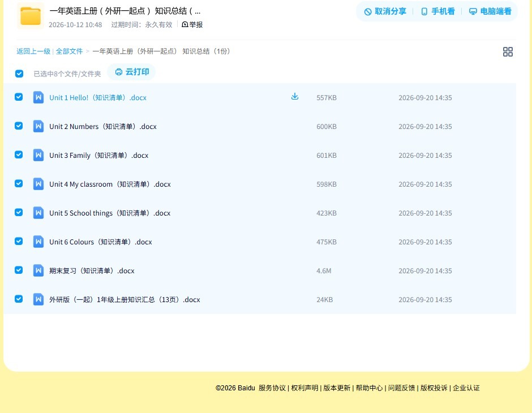
Task: Click Word icon for Unit 6 Colours
Action: (x=38, y=242)
